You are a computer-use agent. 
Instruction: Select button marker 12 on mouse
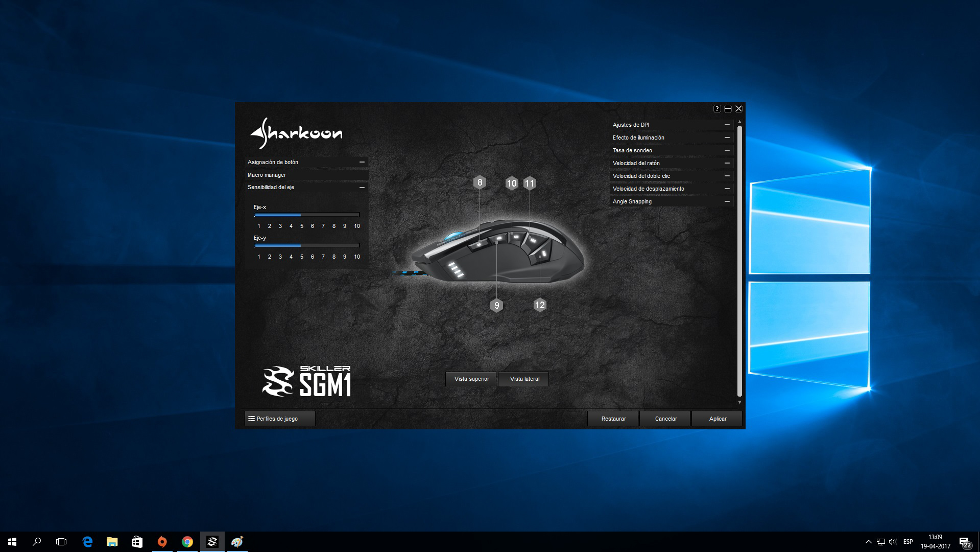click(540, 305)
